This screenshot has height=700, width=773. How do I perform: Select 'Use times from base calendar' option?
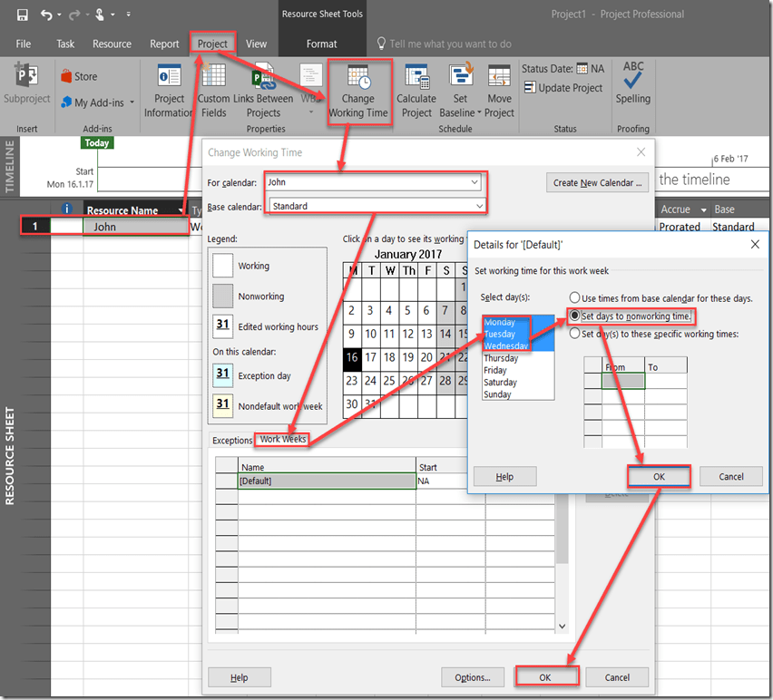[575, 298]
